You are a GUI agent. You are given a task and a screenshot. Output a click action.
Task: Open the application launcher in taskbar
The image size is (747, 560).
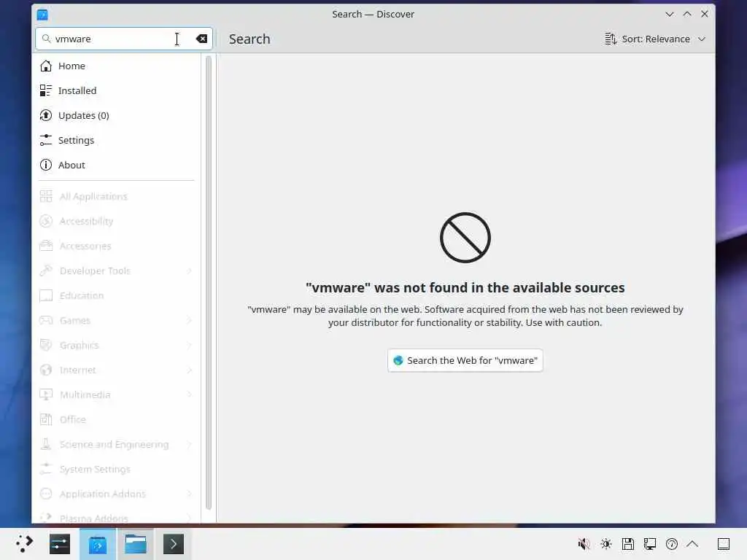(x=24, y=544)
